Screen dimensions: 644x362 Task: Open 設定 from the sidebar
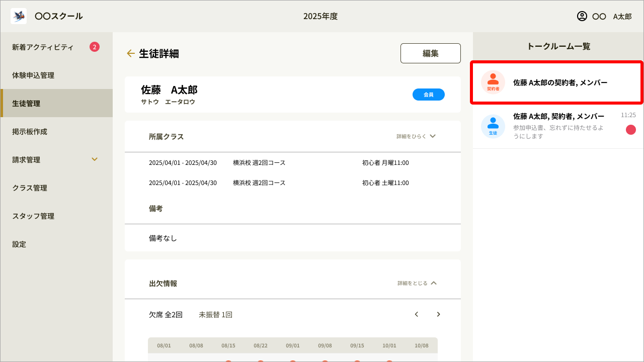pos(19,244)
